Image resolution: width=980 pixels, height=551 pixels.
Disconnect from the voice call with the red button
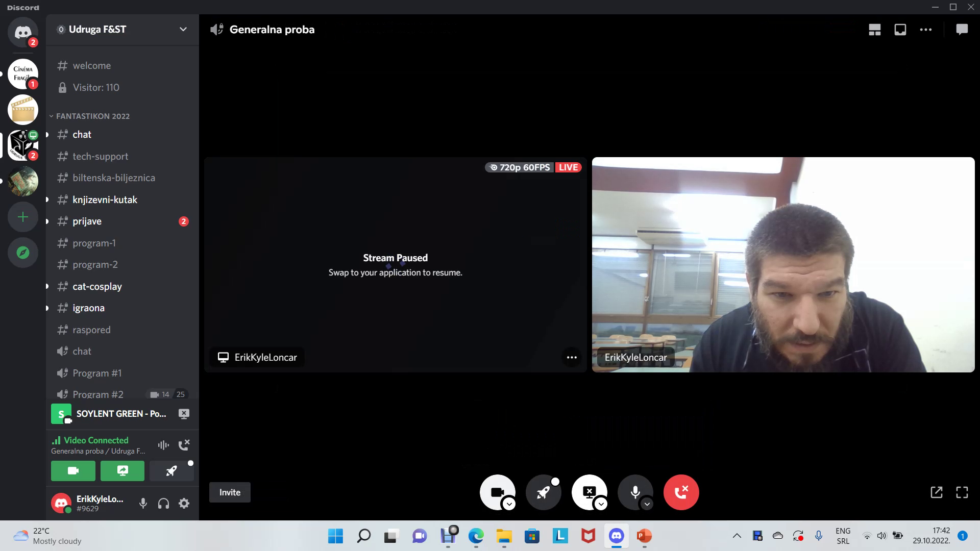coord(681,492)
